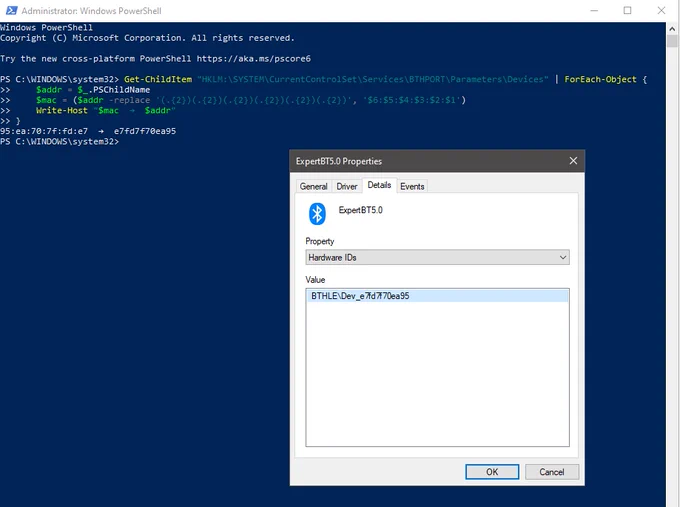Click the PowerShell vertical scrollbar thumb
Image resolution: width=680 pixels, height=507 pixels.
coord(672,42)
